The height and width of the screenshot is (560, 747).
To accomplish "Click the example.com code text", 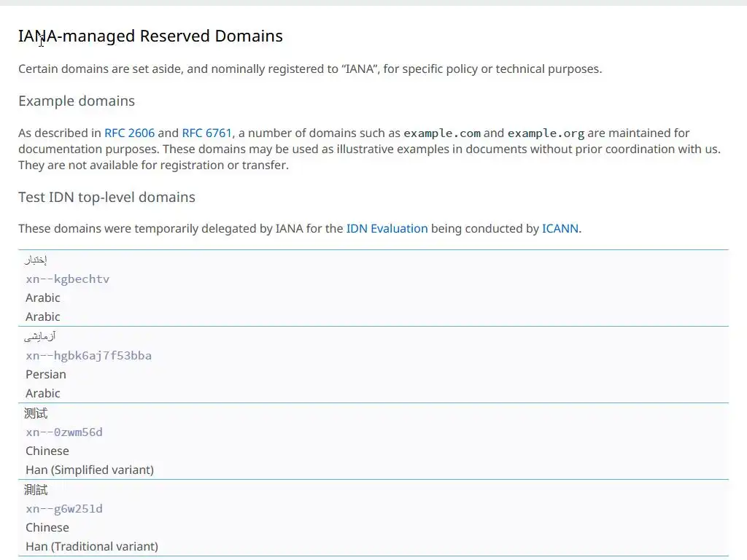I will pyautogui.click(x=442, y=133).
